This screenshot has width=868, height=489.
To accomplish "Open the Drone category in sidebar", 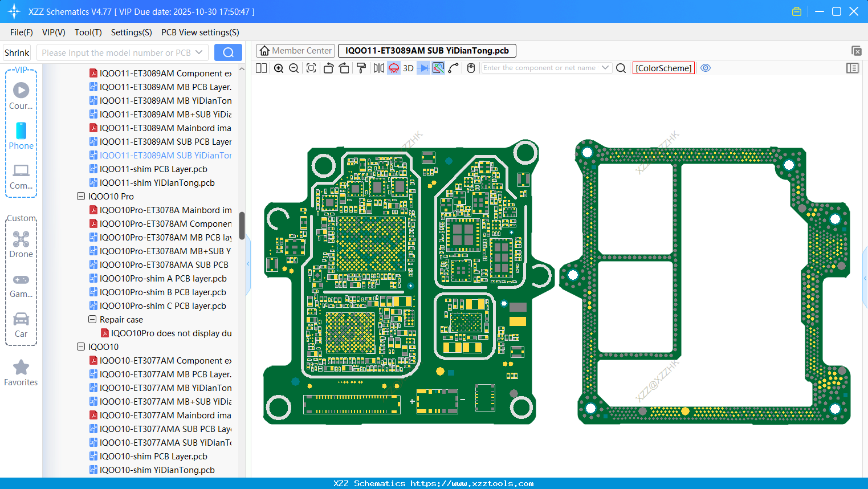I will tap(21, 244).
